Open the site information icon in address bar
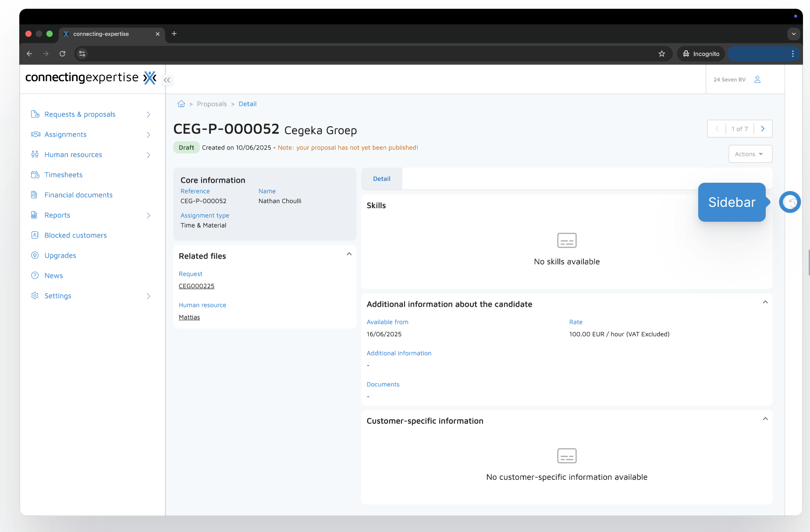The width and height of the screenshot is (810, 532). pyautogui.click(x=82, y=54)
